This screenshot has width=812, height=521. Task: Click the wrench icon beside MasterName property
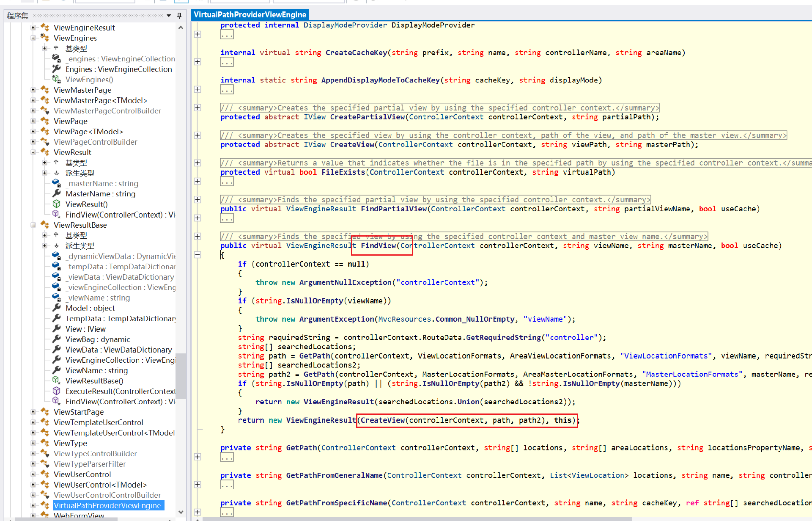pyautogui.click(x=56, y=194)
